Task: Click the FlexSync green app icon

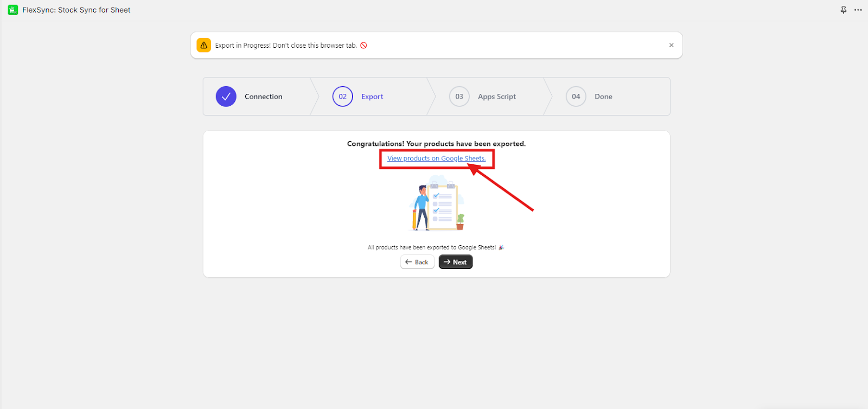Action: pos(13,10)
